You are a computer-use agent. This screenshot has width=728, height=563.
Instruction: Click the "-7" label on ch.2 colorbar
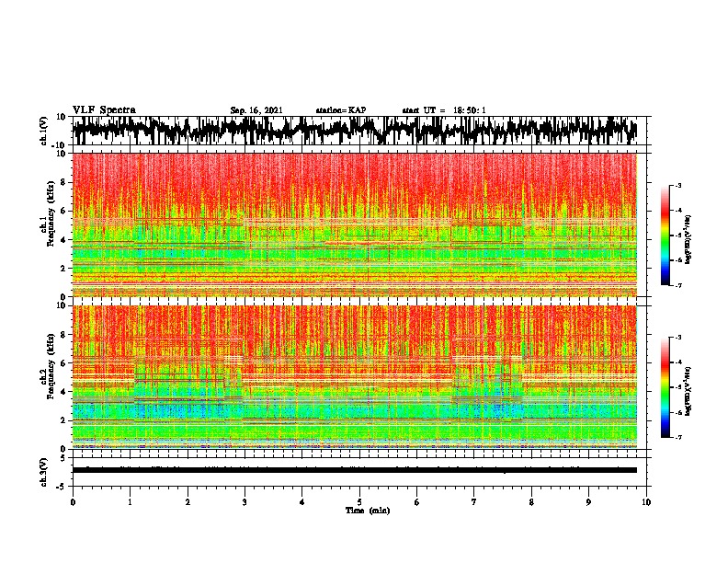(678, 437)
